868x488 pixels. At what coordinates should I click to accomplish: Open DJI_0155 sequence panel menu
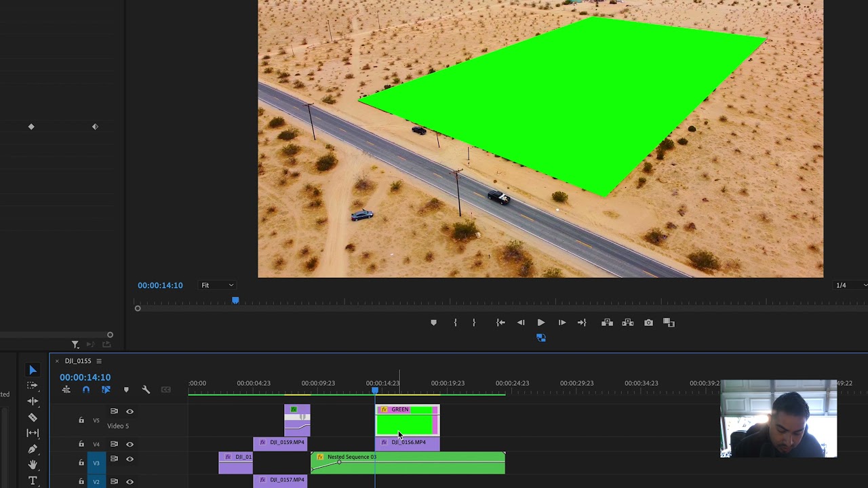pos(99,361)
